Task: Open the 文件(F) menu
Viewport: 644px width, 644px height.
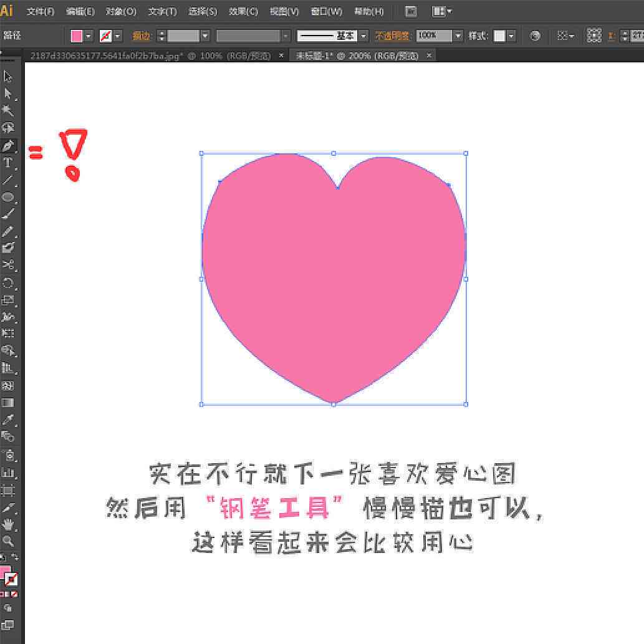Action: click(x=41, y=11)
